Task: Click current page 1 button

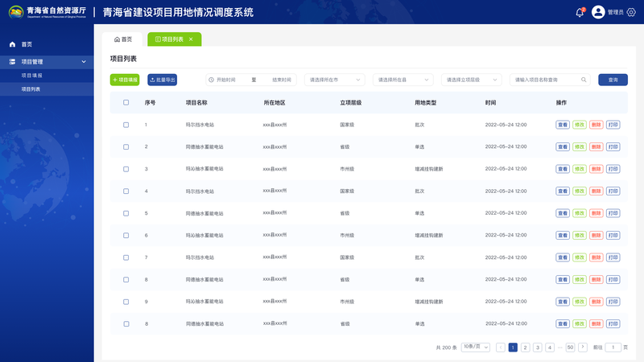Action: (513, 348)
